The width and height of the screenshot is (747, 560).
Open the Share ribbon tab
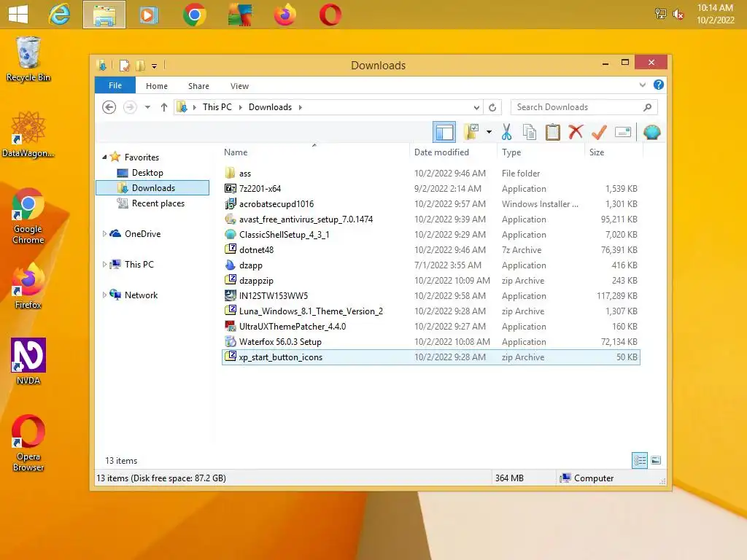click(x=198, y=86)
